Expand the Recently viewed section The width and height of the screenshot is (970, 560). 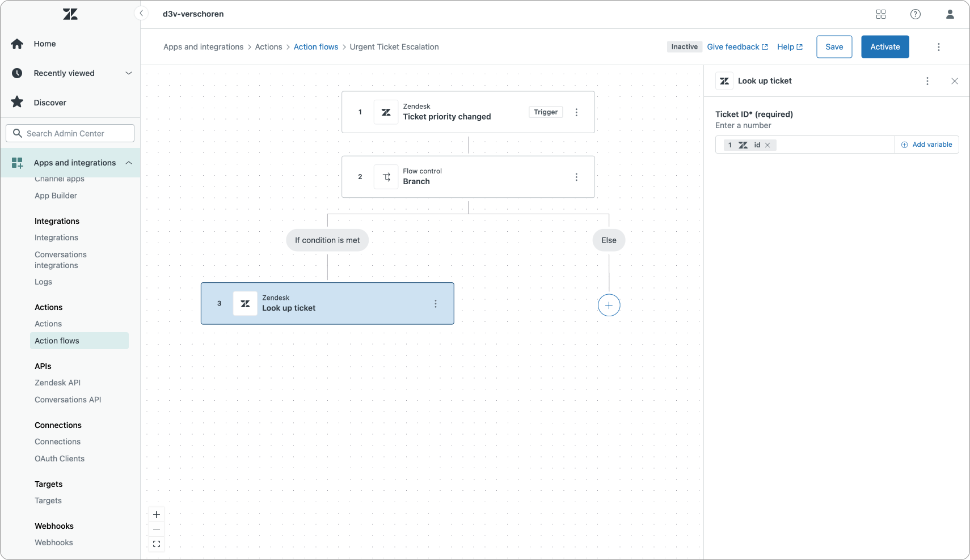click(129, 73)
